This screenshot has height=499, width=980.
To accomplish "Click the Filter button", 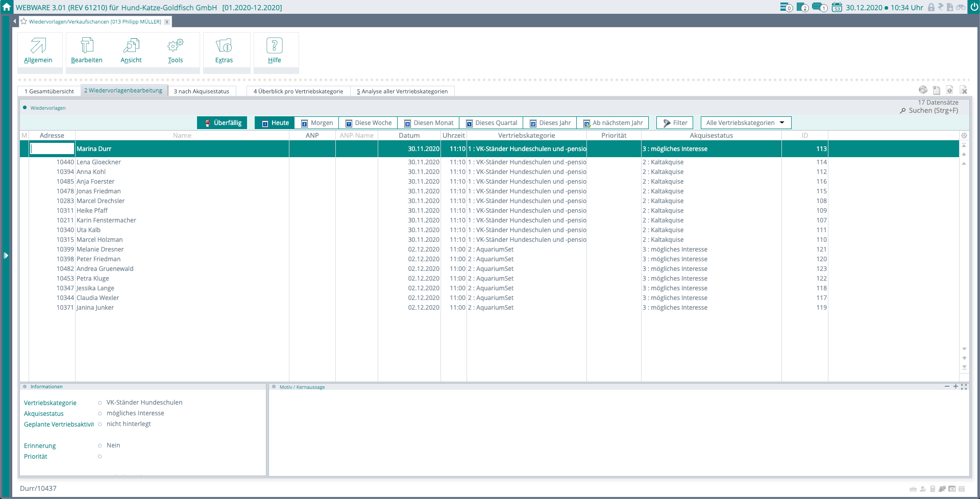I will pyautogui.click(x=675, y=123).
